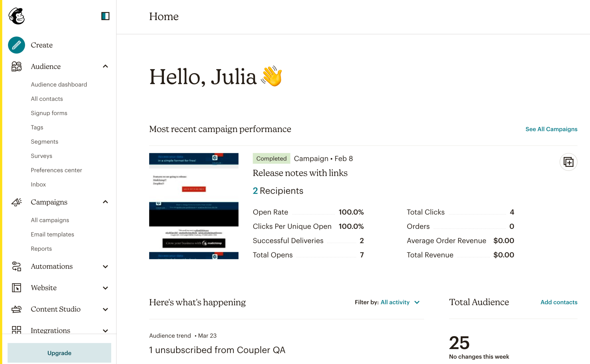Viewport: 590px width, 364px height.
Task: Collapse the Audience section chevron
Action: pyautogui.click(x=105, y=66)
